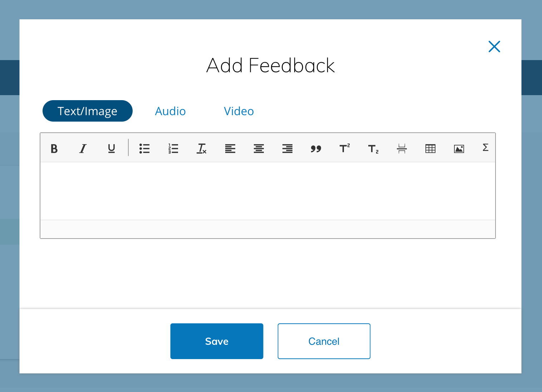The image size is (542, 392).
Task: Center-align the text
Action: [x=259, y=148]
